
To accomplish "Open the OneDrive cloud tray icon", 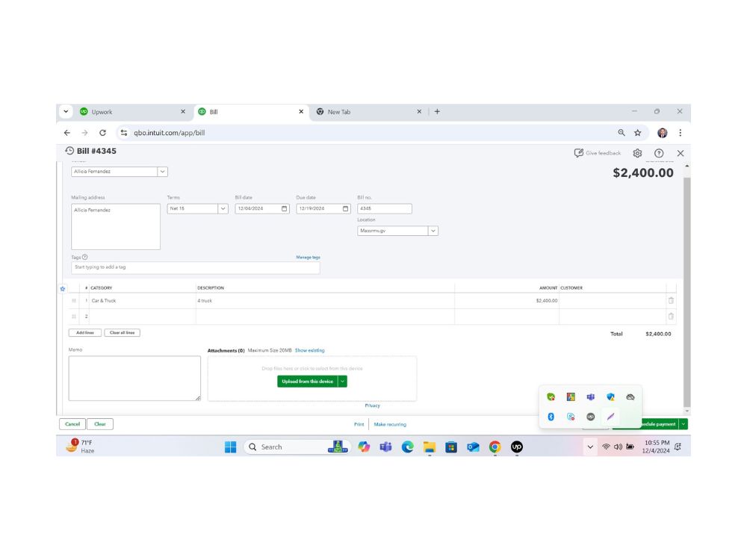I will tap(630, 396).
